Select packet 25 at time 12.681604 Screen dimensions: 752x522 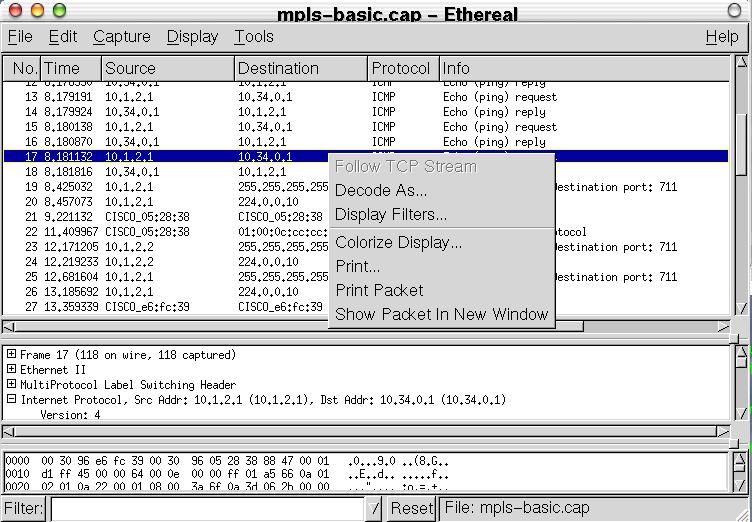(x=165, y=277)
